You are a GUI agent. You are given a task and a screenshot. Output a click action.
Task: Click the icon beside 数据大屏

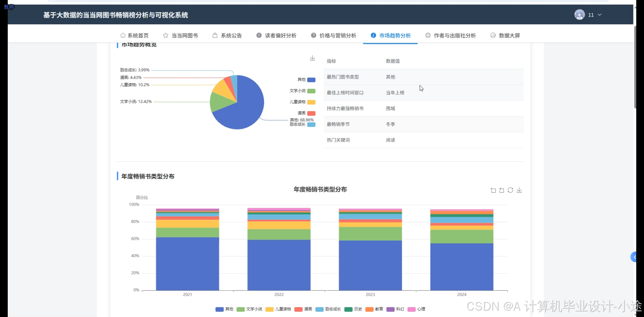pyautogui.click(x=493, y=35)
